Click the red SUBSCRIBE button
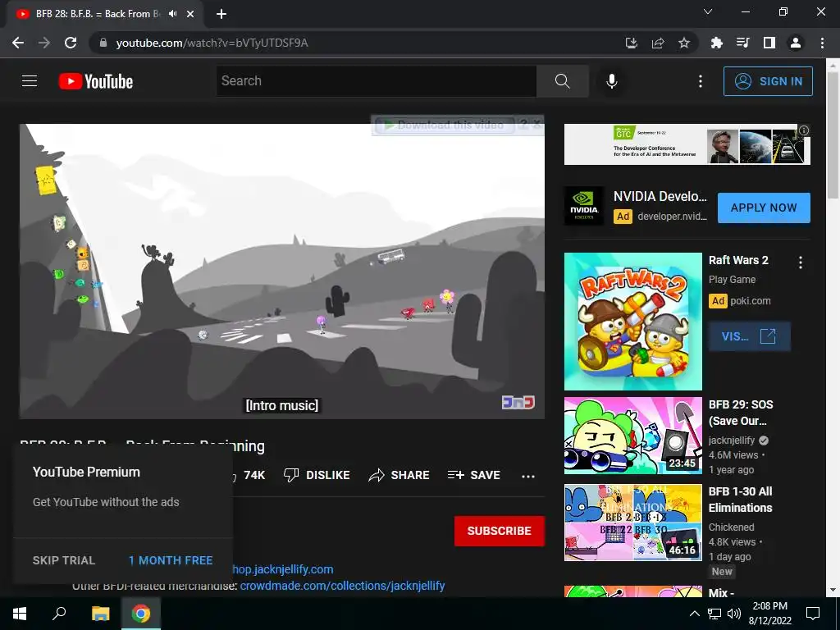Viewport: 840px width, 630px height. click(500, 531)
